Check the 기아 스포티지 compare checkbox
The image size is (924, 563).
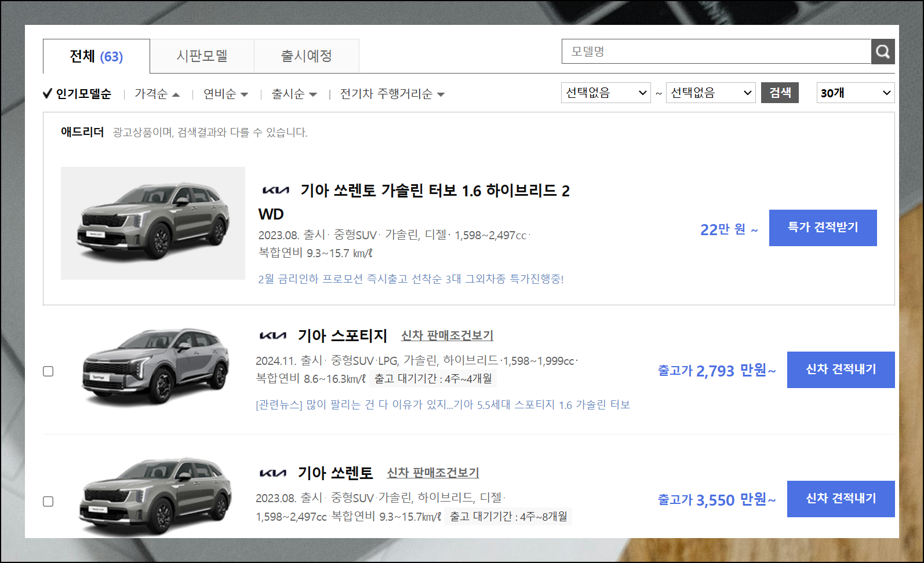pyautogui.click(x=48, y=371)
